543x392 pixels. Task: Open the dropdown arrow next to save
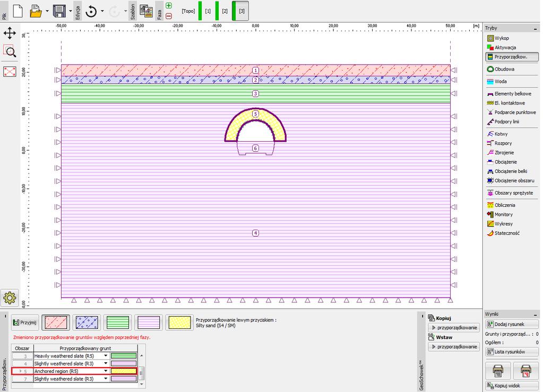click(x=70, y=11)
